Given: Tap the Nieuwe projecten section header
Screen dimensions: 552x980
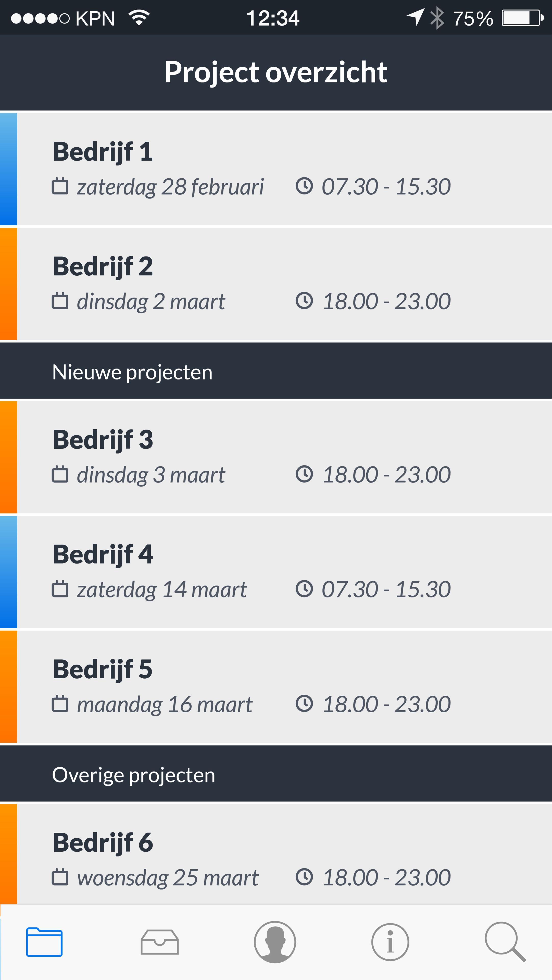Looking at the screenshot, I should click(x=276, y=371).
